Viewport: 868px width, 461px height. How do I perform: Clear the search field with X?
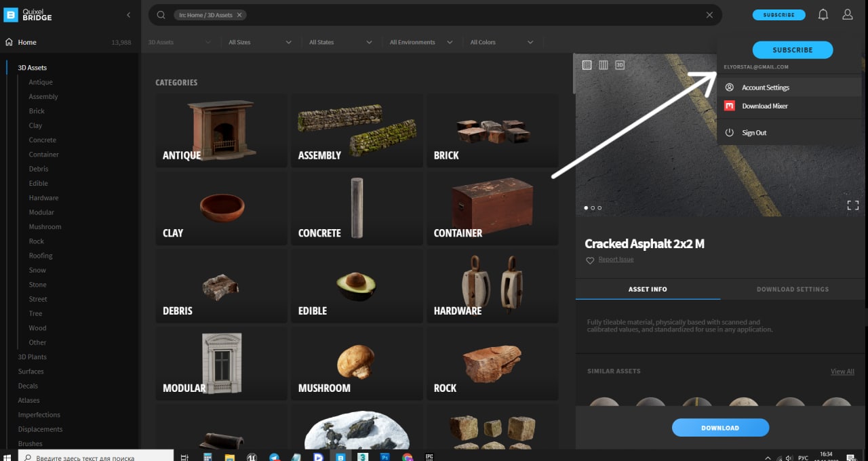coord(709,15)
